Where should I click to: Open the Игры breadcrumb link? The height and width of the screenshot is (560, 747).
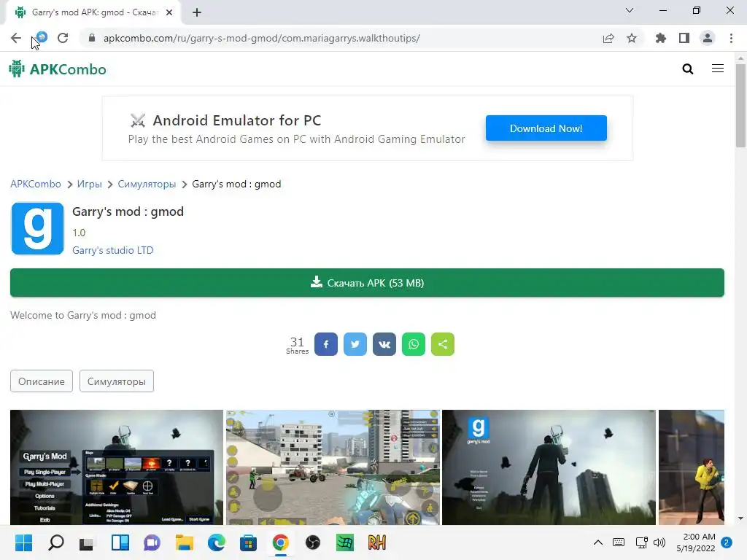pos(90,184)
